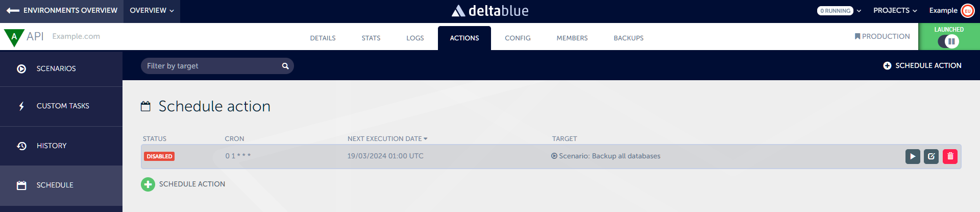Viewport: 980px width, 212px height.
Task: Open Custom Tasks in the sidebar
Action: [x=62, y=106]
